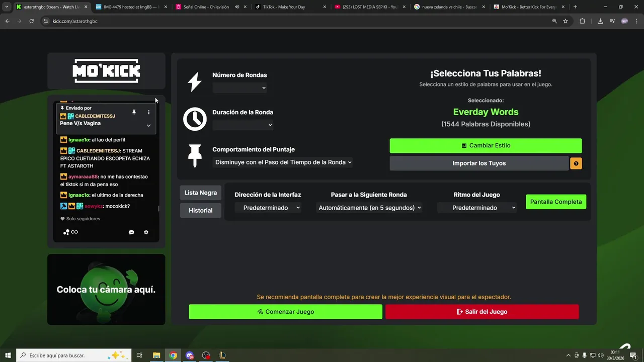
Task: Click the orange help question mark button
Action: [576, 163]
